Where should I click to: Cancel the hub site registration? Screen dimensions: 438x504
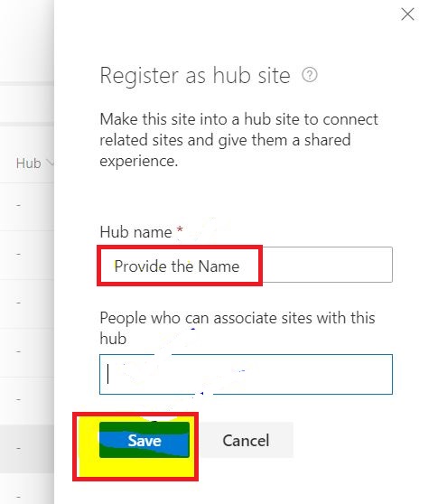click(246, 440)
